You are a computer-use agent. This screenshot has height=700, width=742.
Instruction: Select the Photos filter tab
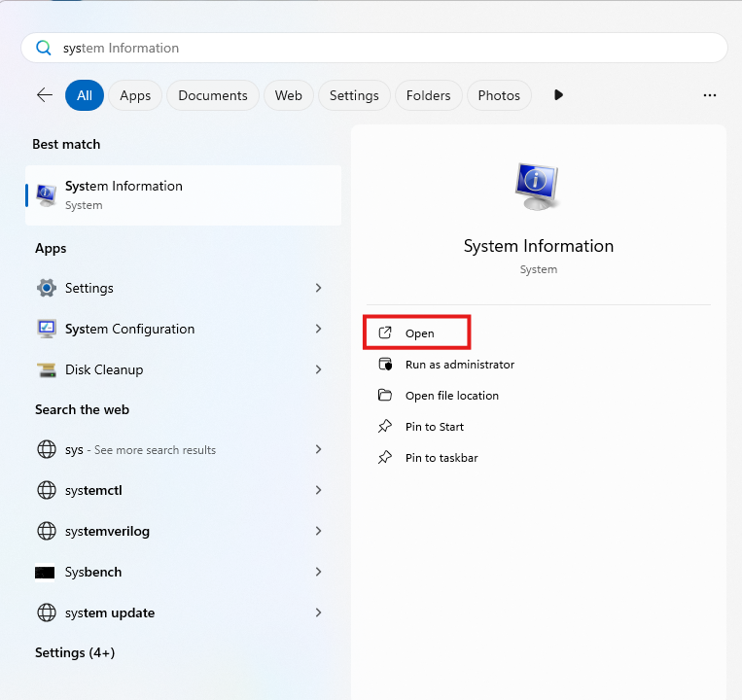499,95
